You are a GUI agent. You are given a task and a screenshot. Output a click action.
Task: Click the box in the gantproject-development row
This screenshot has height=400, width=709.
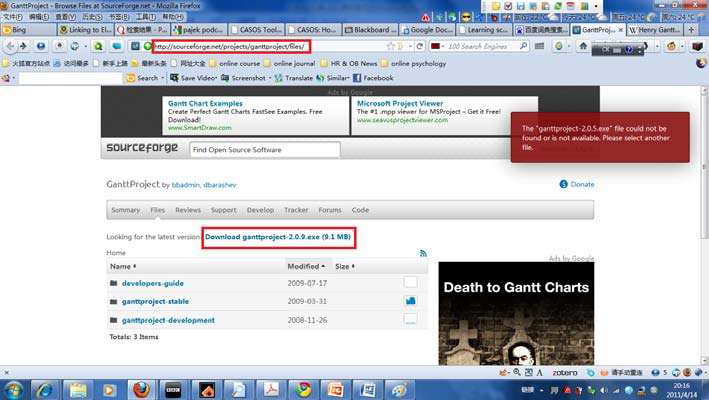[x=410, y=320]
